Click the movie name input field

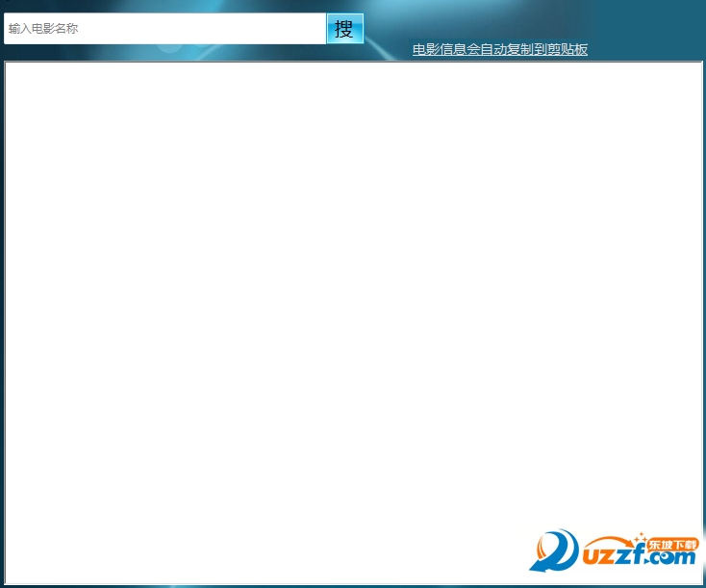[164, 28]
